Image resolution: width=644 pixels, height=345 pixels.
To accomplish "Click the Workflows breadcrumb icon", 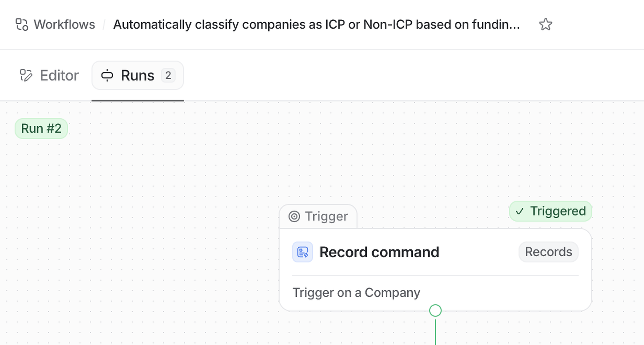I will pos(22,24).
